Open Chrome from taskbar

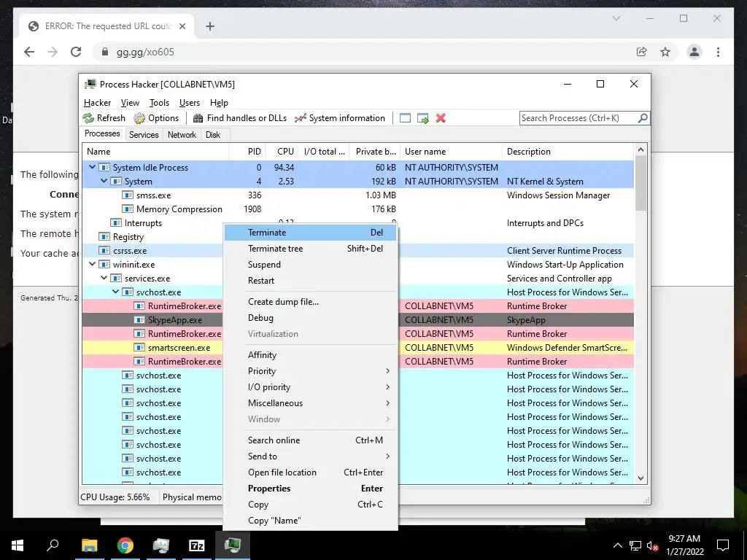click(125, 545)
